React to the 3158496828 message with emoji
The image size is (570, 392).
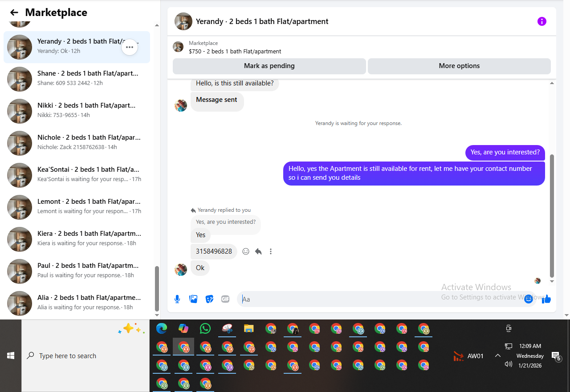tap(246, 251)
